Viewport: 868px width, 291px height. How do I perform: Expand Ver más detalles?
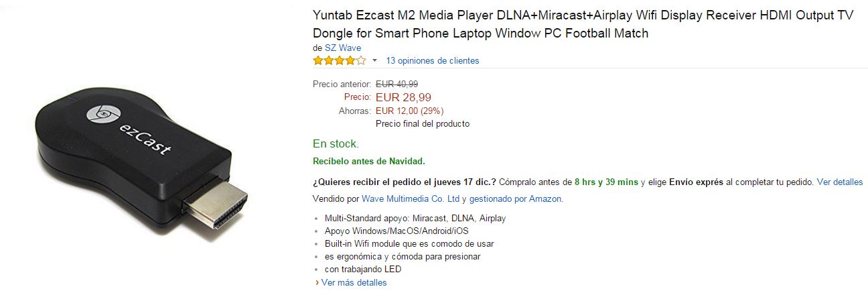pos(354,282)
